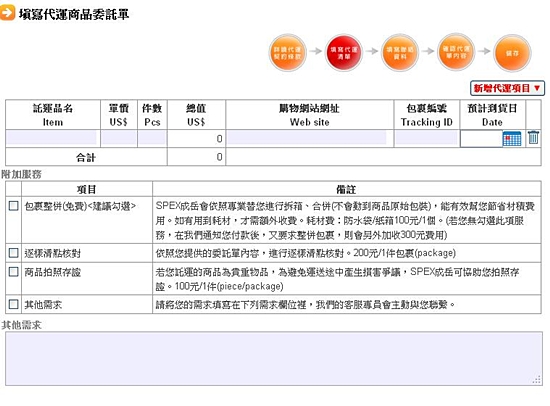Click the 合計 total value 0
Screen dimensions: 550x406
(x=219, y=157)
